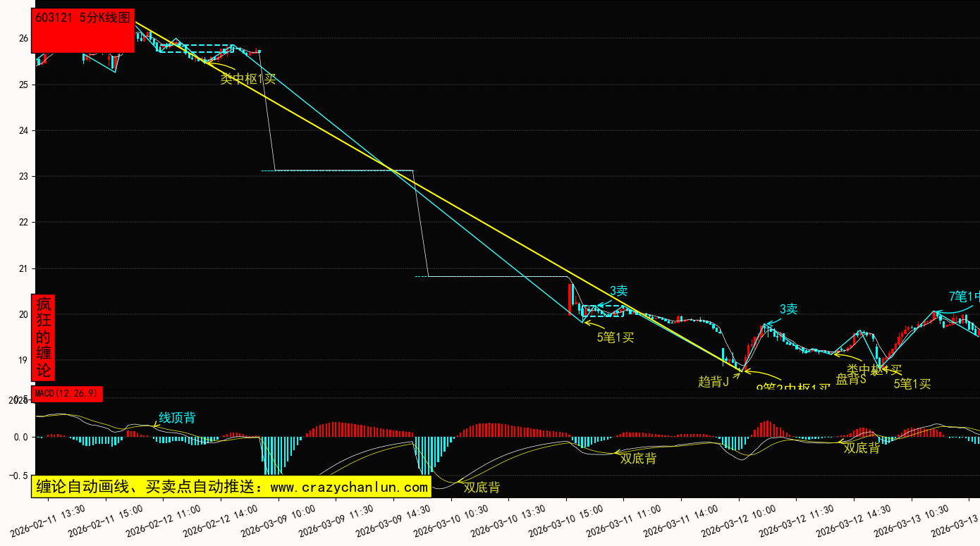
Task: Click the 趋背J signal marker
Action: pyautogui.click(x=713, y=381)
